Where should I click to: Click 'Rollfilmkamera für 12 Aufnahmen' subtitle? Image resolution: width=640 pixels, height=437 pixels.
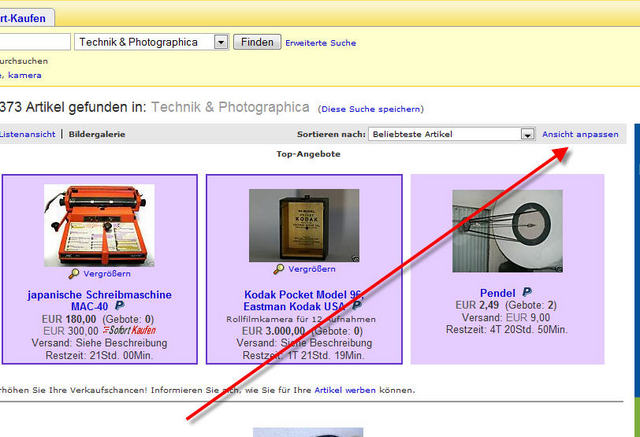[x=301, y=319]
